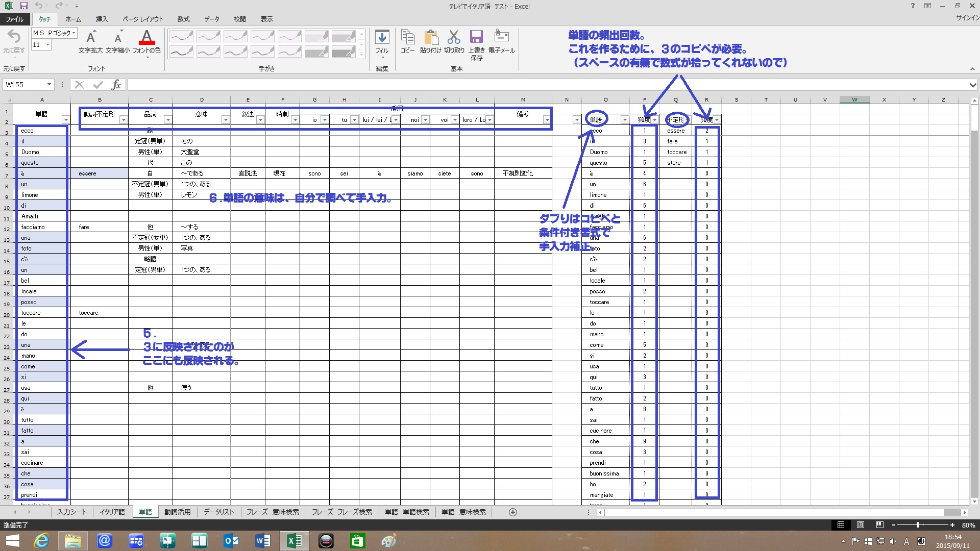The height and width of the screenshot is (551, 980).
Task: Switch to the 動詞活用 sheet tab
Action: click(177, 512)
